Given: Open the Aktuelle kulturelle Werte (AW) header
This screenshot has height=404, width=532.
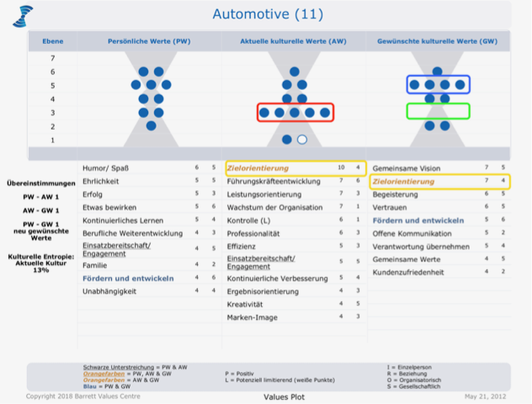Looking at the screenshot, I should pyautogui.click(x=293, y=40).
